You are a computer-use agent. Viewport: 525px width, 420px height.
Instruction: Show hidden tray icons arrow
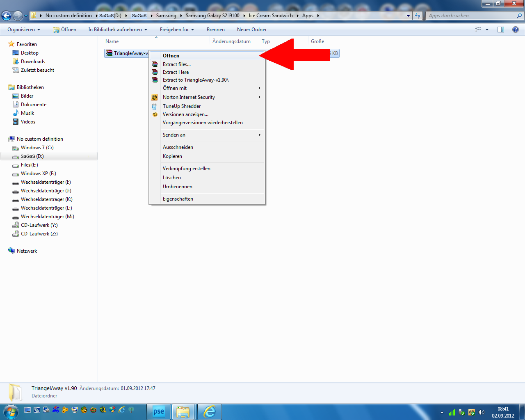(442, 412)
